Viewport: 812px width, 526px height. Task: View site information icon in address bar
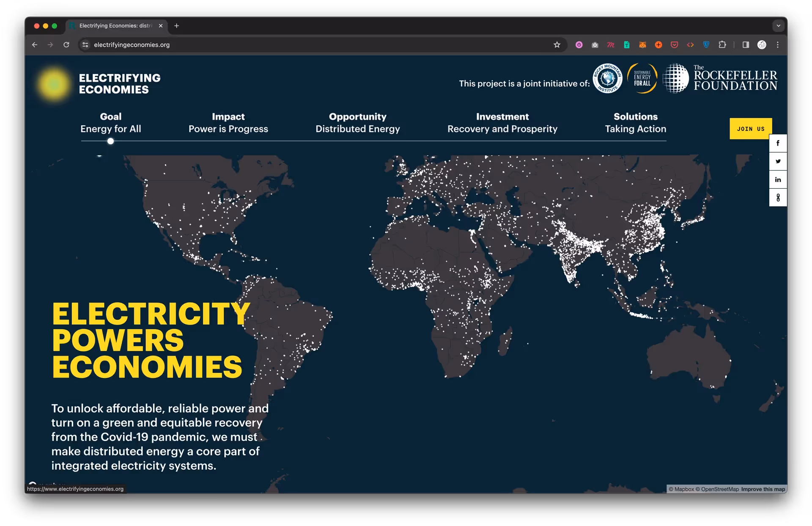tap(85, 45)
